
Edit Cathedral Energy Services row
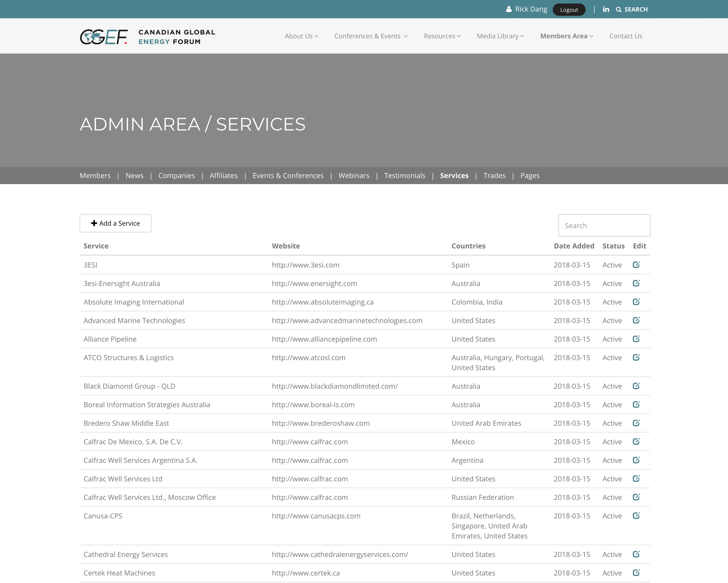636,554
